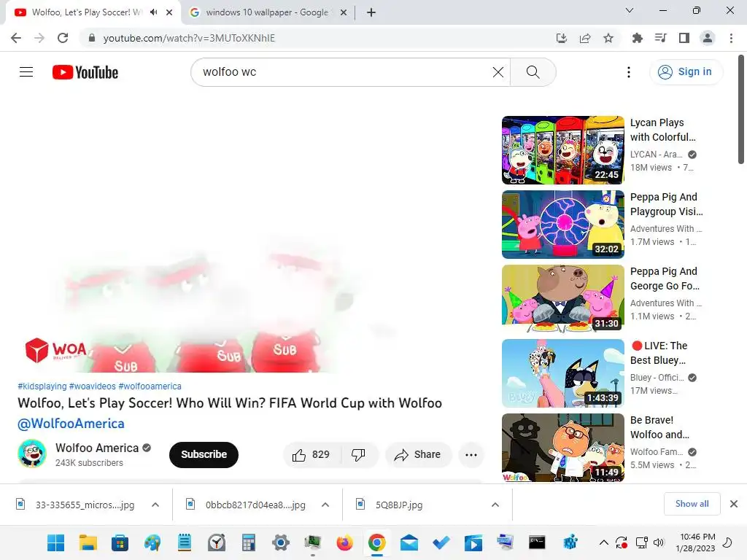Open the YouTube guide hamburger menu
Image resolution: width=747 pixels, height=560 pixels.
coord(26,72)
